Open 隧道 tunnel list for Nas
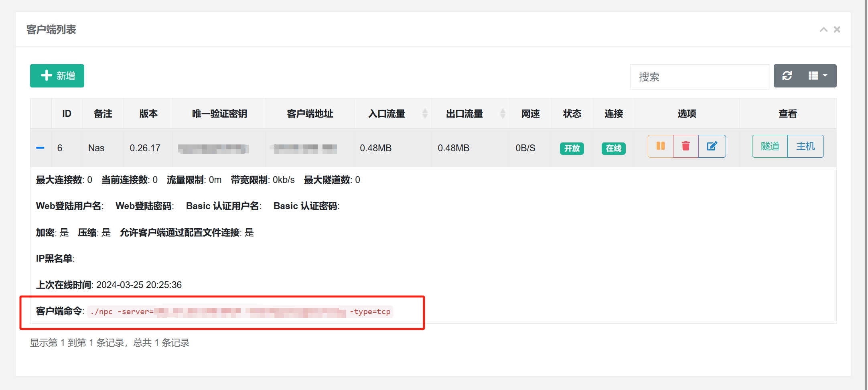 tap(770, 146)
